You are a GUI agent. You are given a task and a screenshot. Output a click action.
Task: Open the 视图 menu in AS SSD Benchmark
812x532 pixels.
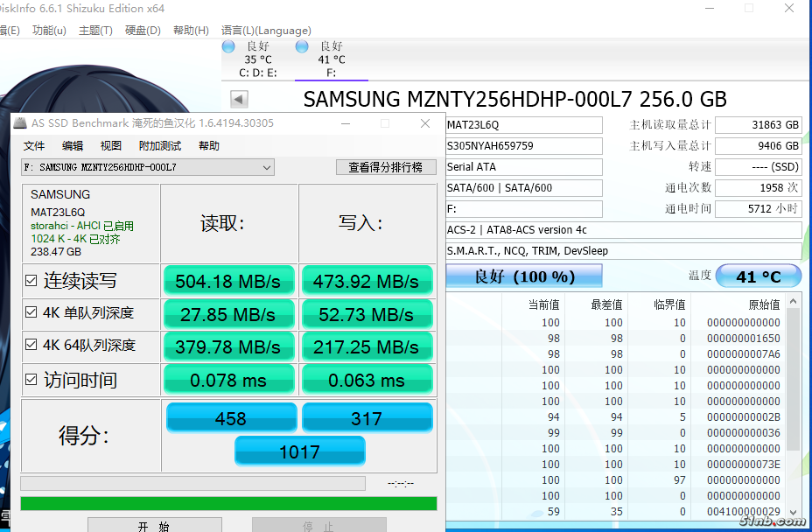tap(111, 145)
